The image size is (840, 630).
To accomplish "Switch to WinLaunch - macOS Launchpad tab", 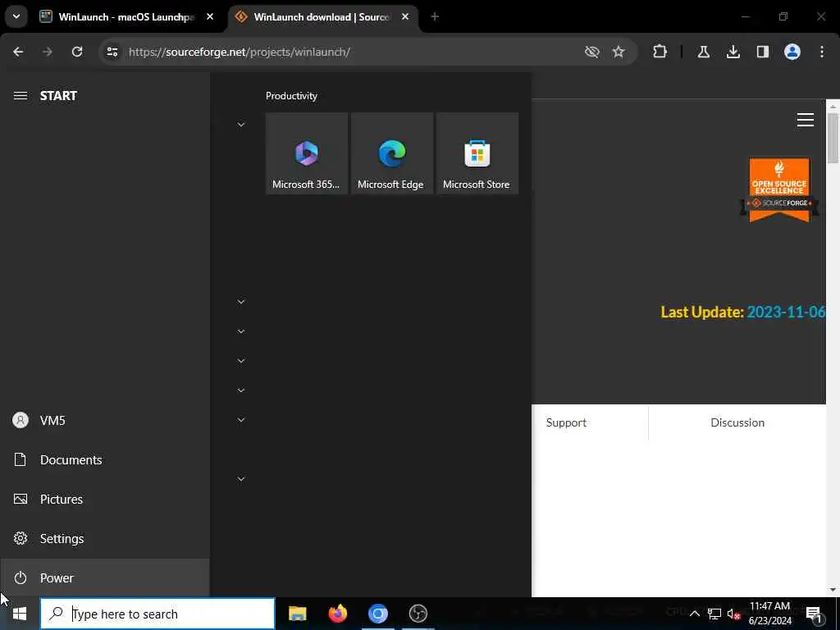I will pos(126,17).
